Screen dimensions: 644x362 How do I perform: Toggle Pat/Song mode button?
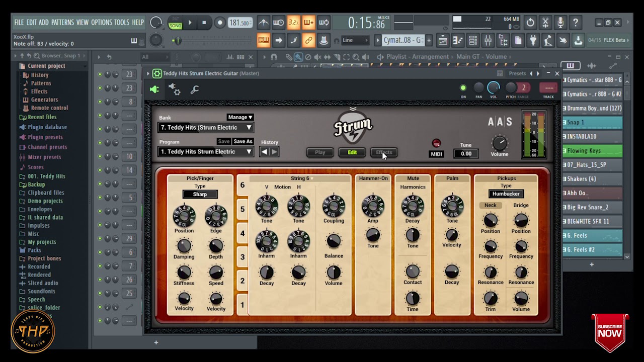tap(175, 23)
